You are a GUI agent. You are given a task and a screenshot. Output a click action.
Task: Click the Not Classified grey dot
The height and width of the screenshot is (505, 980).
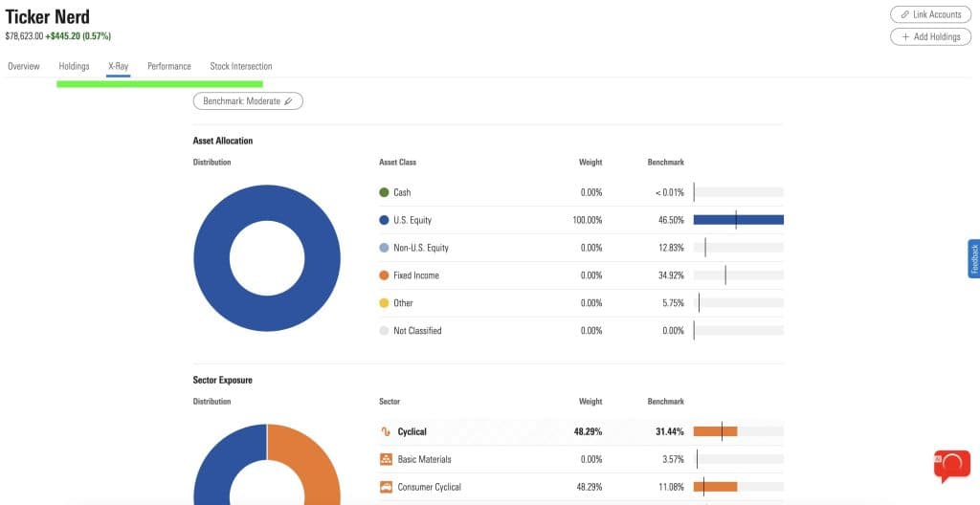pyautogui.click(x=385, y=331)
